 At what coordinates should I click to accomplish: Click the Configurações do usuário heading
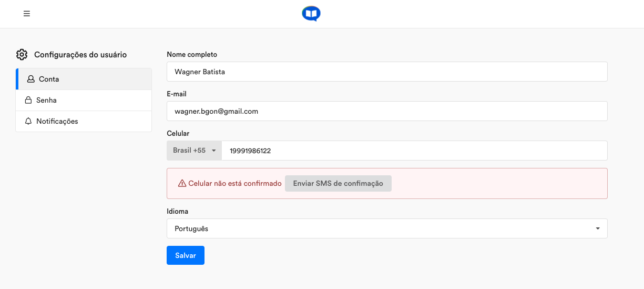[80, 54]
